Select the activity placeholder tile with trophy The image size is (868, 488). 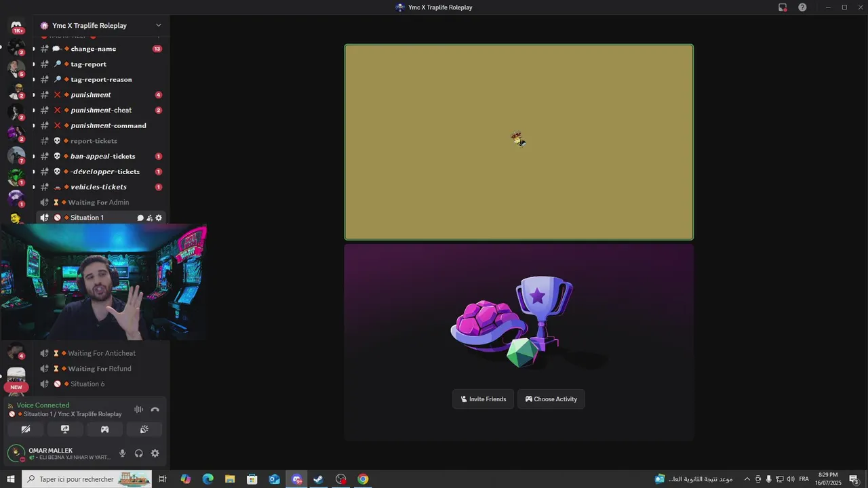coord(519,342)
